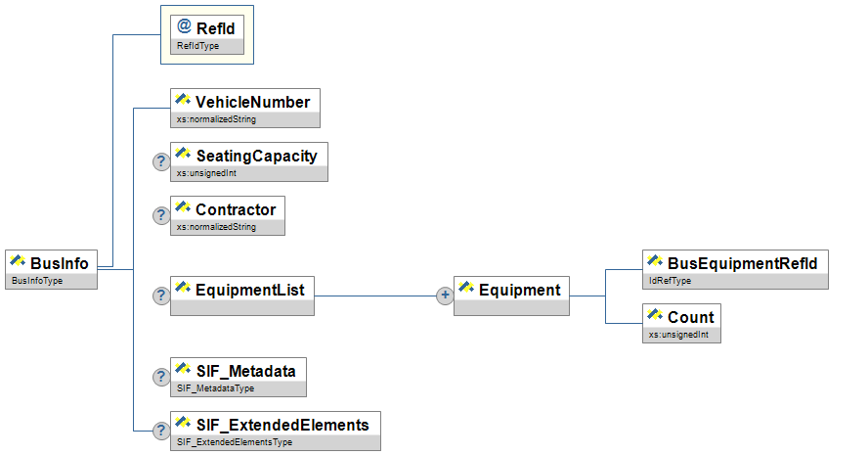Expand the plus marker before Equipment

pyautogui.click(x=444, y=296)
